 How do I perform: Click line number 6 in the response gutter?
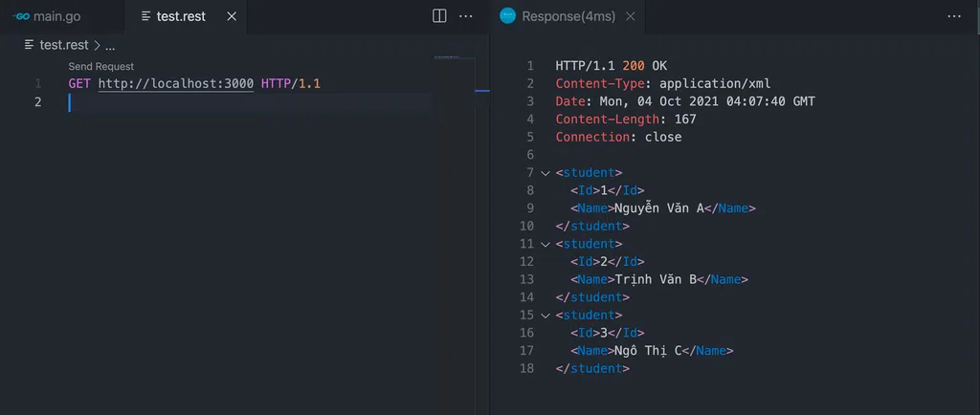(x=530, y=155)
